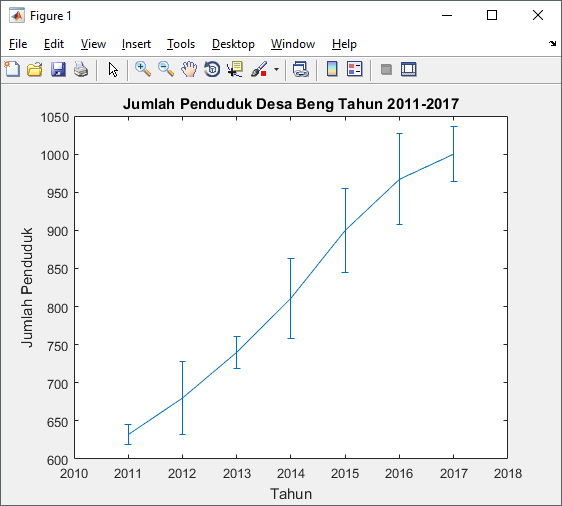Select the Rotate 3D tool

click(212, 69)
